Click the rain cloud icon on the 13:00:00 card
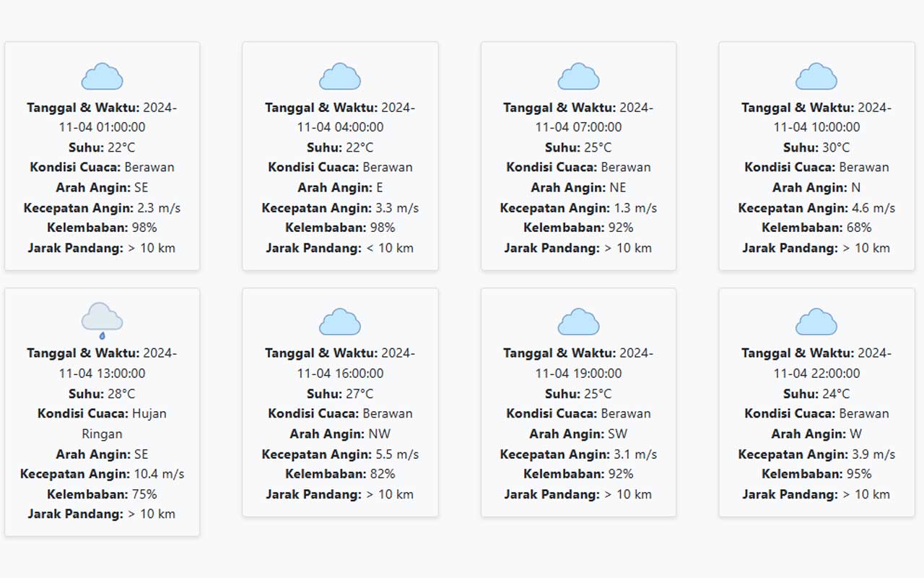 pos(102,322)
